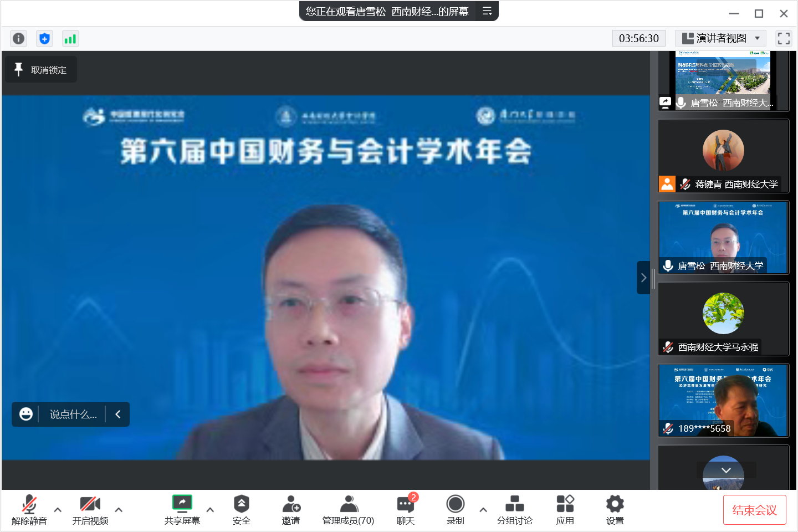Open the Security (安全) options
The width and height of the screenshot is (798, 532).
point(241,510)
